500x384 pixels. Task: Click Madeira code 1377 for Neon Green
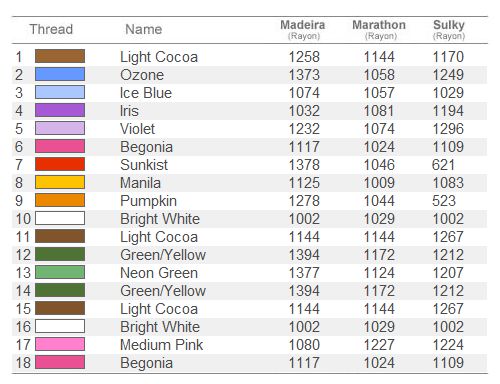tap(304, 273)
